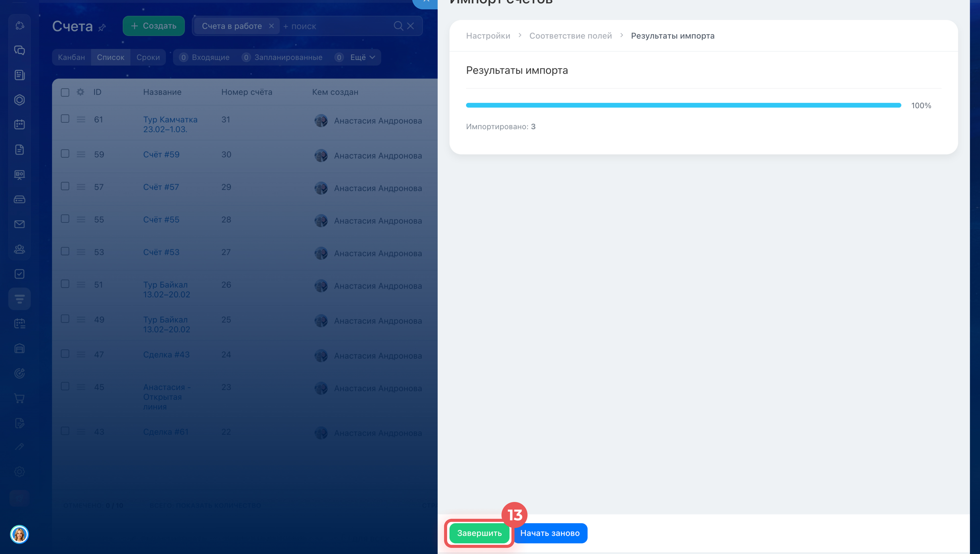
Task: Open the calendar icon in sidebar
Action: pyautogui.click(x=19, y=124)
